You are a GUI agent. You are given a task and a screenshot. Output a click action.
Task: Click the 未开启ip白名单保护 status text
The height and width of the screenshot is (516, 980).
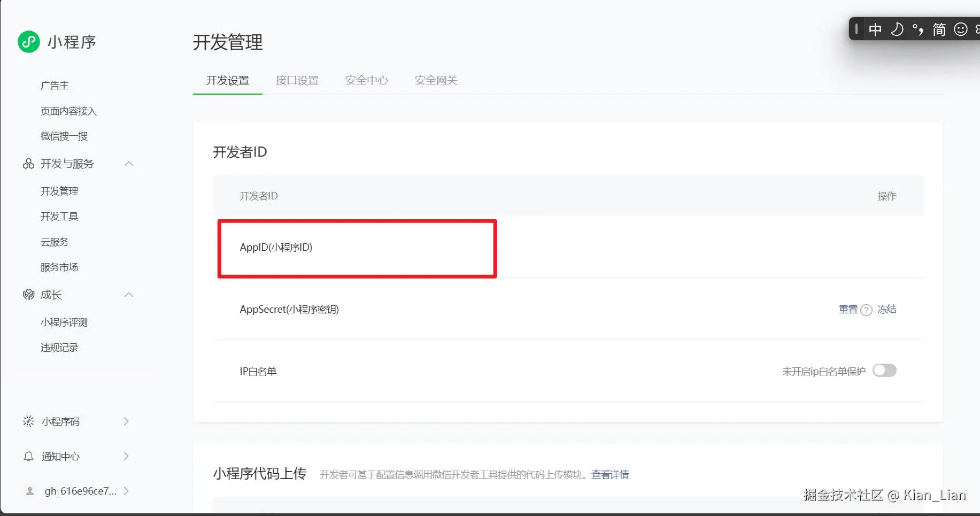click(x=824, y=372)
